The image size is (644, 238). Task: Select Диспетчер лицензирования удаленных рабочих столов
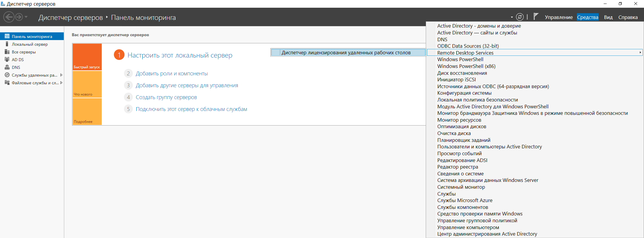348,53
